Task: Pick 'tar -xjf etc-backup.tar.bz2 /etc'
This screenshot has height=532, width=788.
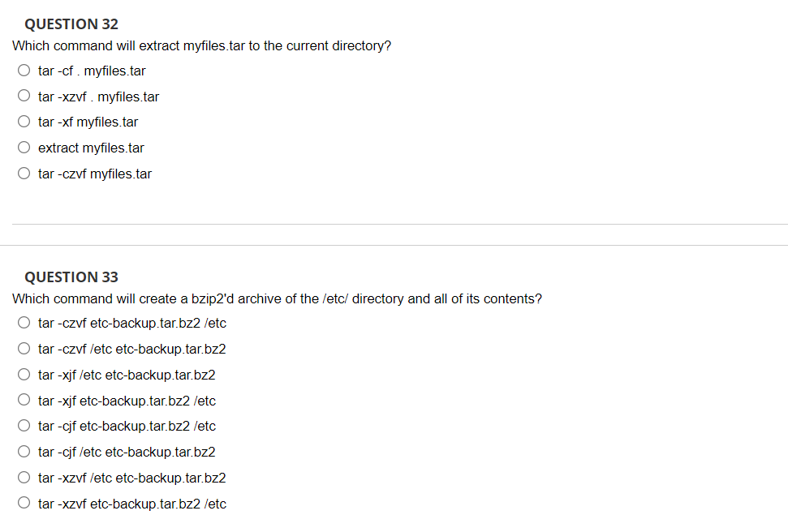Action: coord(24,399)
